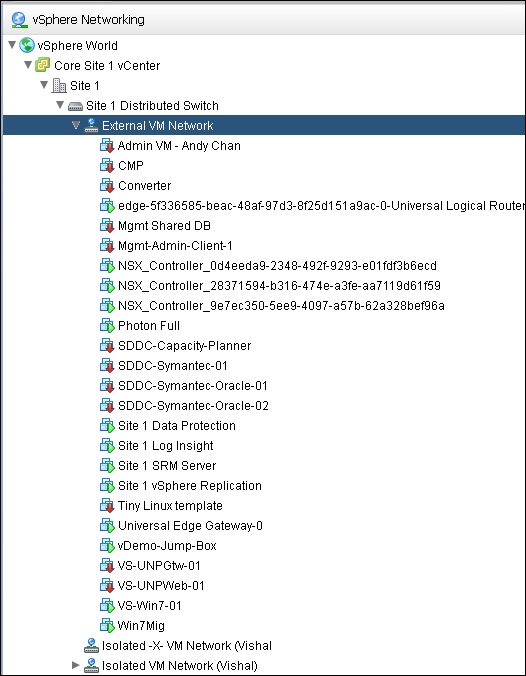
Task: Click the External VM Network port group icon
Action: click(91, 125)
